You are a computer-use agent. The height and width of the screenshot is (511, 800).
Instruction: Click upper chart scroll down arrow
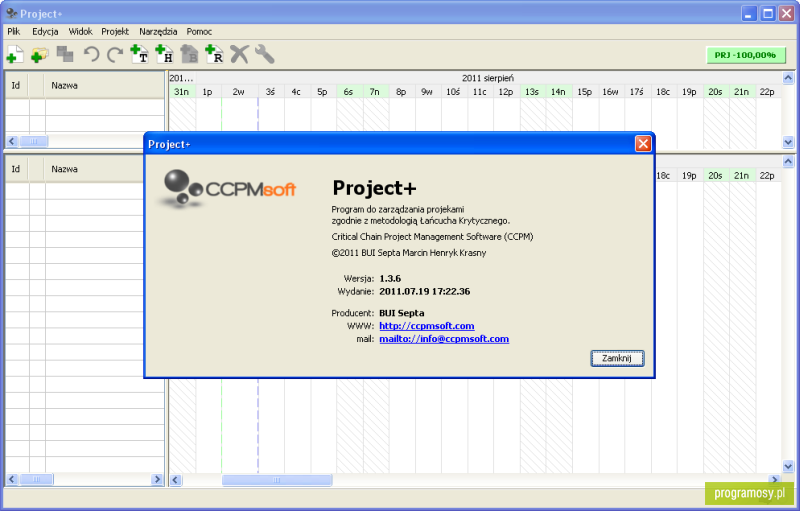click(788, 142)
